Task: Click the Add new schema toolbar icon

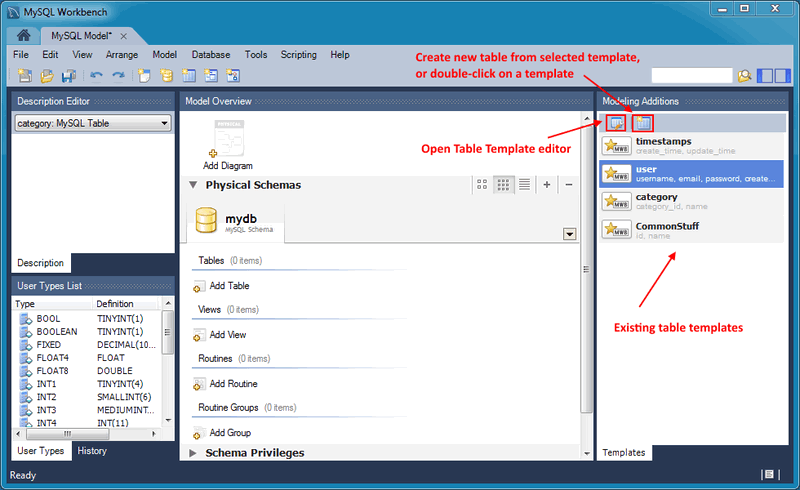Action: click(x=166, y=76)
